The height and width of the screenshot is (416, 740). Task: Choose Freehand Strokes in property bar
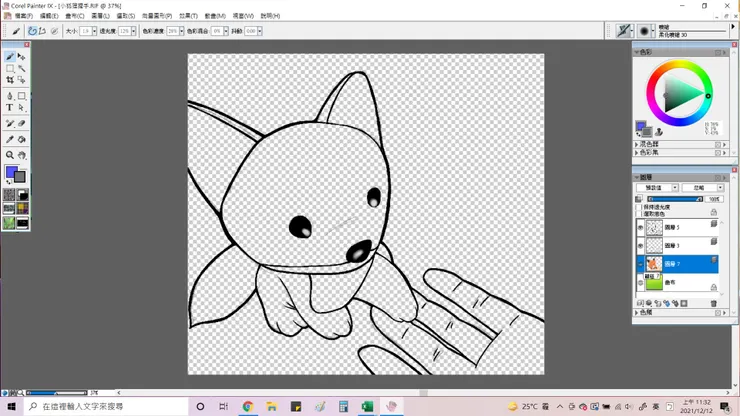32,31
